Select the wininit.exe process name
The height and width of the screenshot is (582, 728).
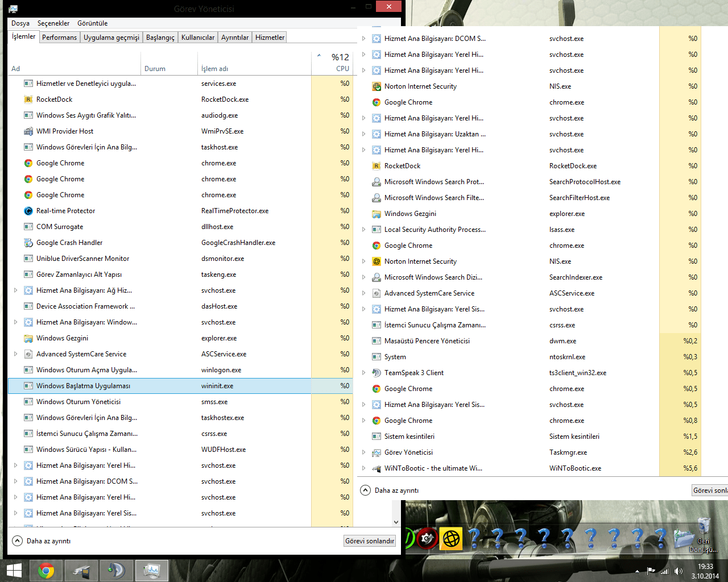coord(217,386)
